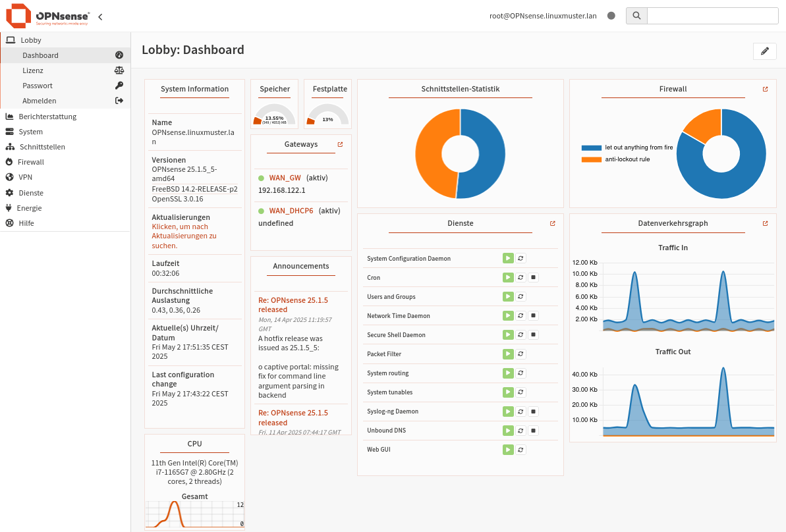This screenshot has width=786, height=532.
Task: Stop the Syslog-ng Daemon
Action: (534, 412)
